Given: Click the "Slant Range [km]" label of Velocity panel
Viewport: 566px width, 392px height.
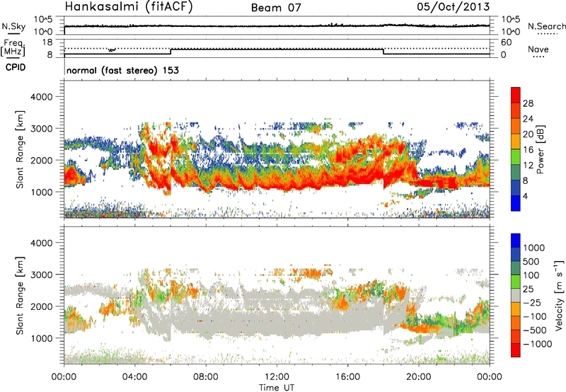Looking at the screenshot, I should [x=20, y=296].
